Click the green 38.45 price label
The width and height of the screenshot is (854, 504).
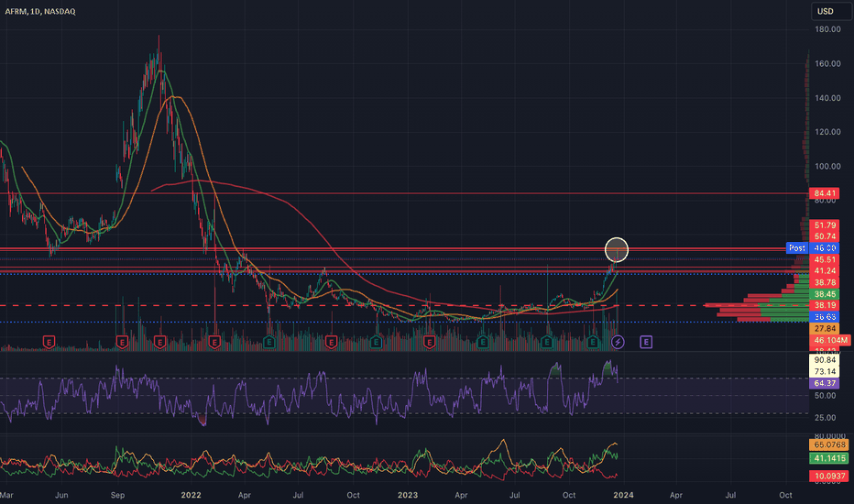tap(825, 293)
